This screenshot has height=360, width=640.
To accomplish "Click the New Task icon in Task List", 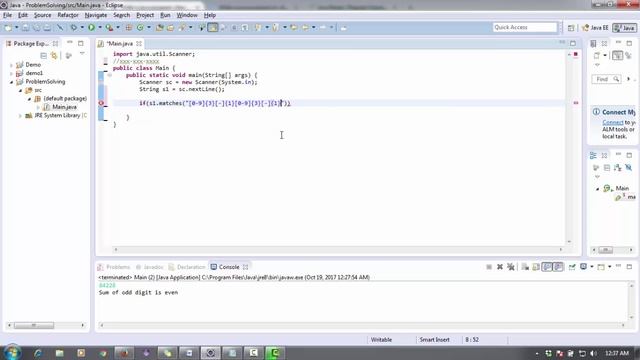I will tap(597, 56).
